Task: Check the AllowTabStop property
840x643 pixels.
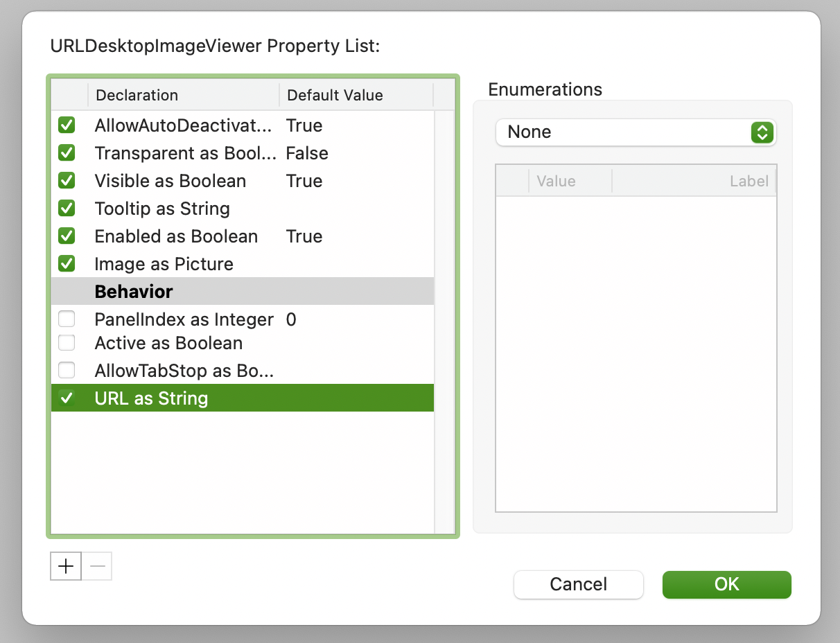Action: 67,370
